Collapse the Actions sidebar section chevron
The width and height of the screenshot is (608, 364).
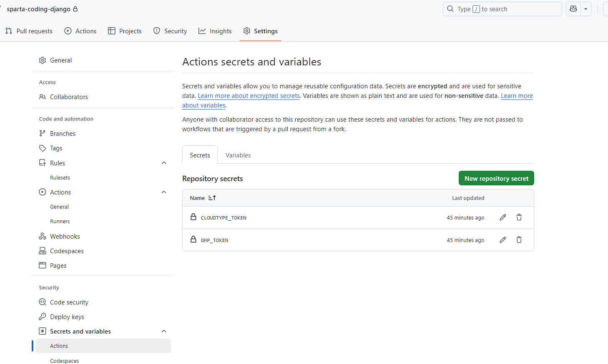coord(164,192)
